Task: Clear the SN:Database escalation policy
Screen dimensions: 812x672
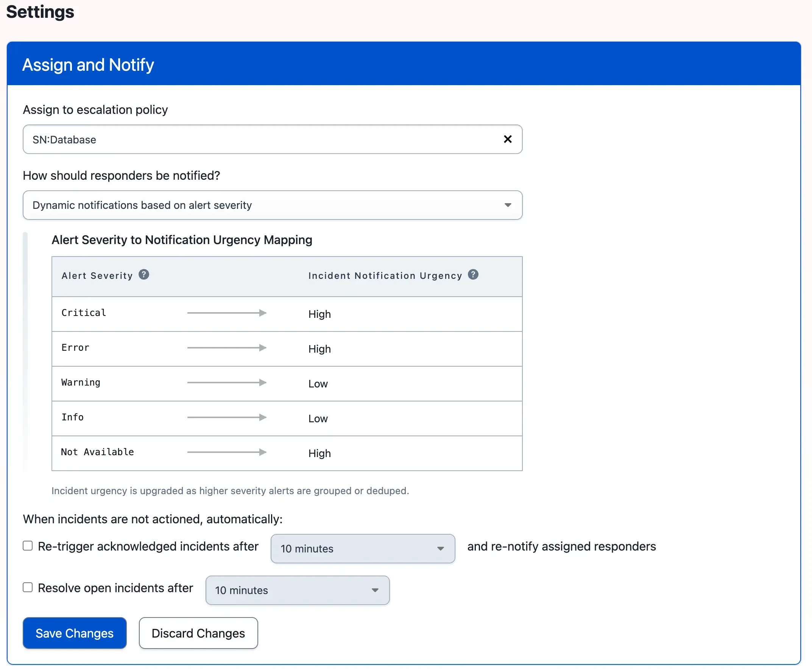Action: 508,139
